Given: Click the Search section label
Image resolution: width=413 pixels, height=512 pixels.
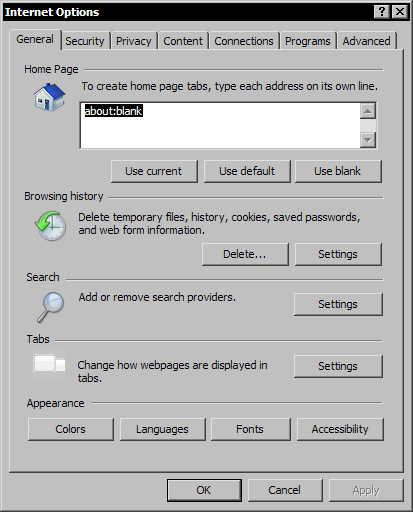Looking at the screenshot, I should [x=43, y=277].
